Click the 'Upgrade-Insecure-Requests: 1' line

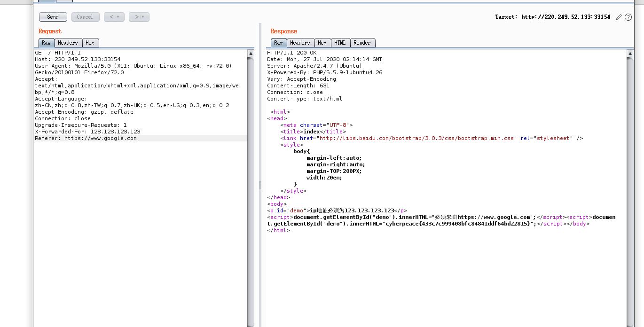click(x=81, y=125)
